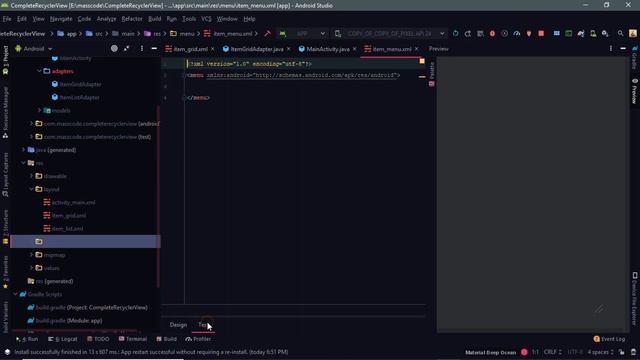640x360 pixels.
Task: Collapse the res folder
Action: (23, 163)
